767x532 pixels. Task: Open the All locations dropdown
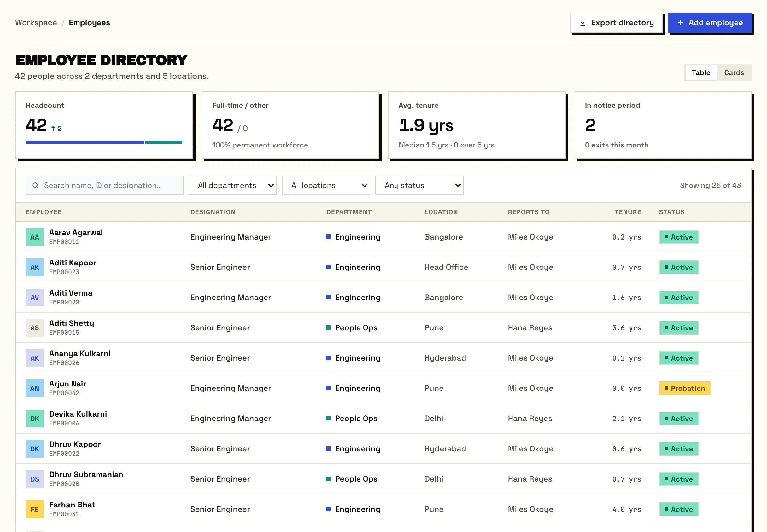coord(326,186)
